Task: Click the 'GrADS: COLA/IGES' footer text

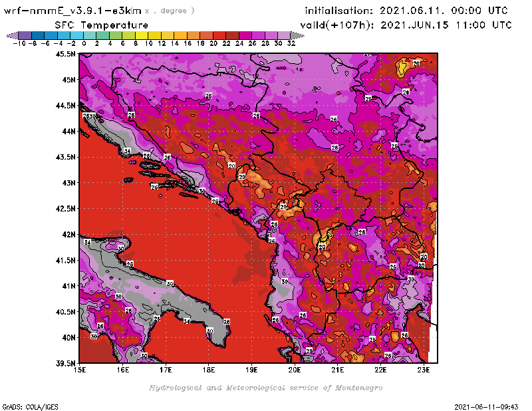Action: [x=30, y=407]
